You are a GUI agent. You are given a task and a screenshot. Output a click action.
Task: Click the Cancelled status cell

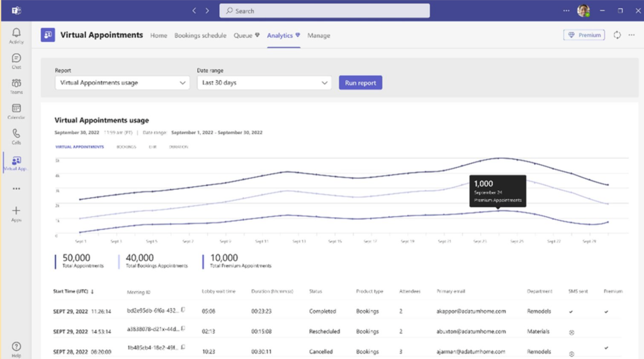321,352
